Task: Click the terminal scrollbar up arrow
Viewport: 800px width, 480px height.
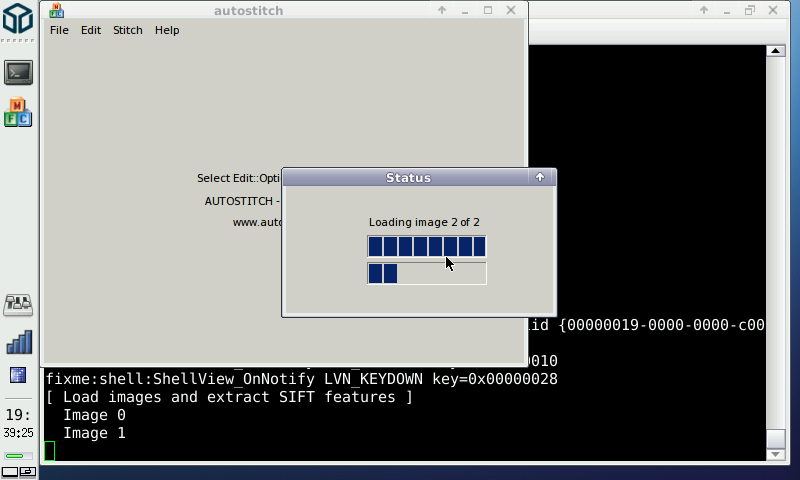Action: tap(775, 51)
